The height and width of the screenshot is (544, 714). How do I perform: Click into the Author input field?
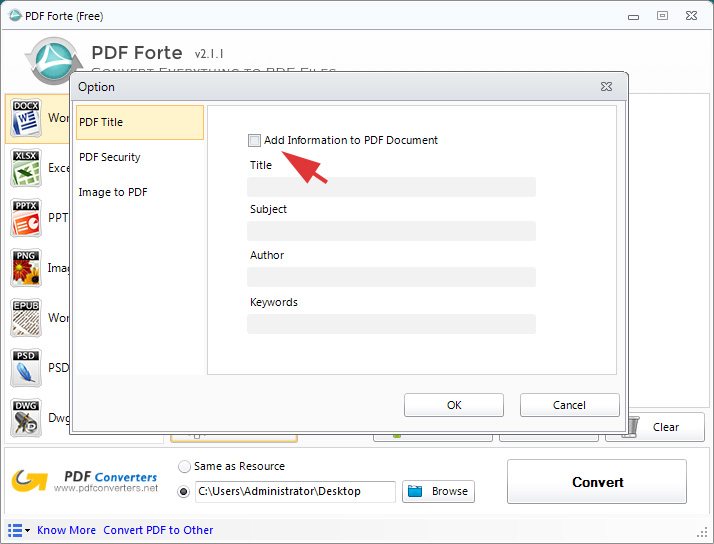pyautogui.click(x=391, y=277)
